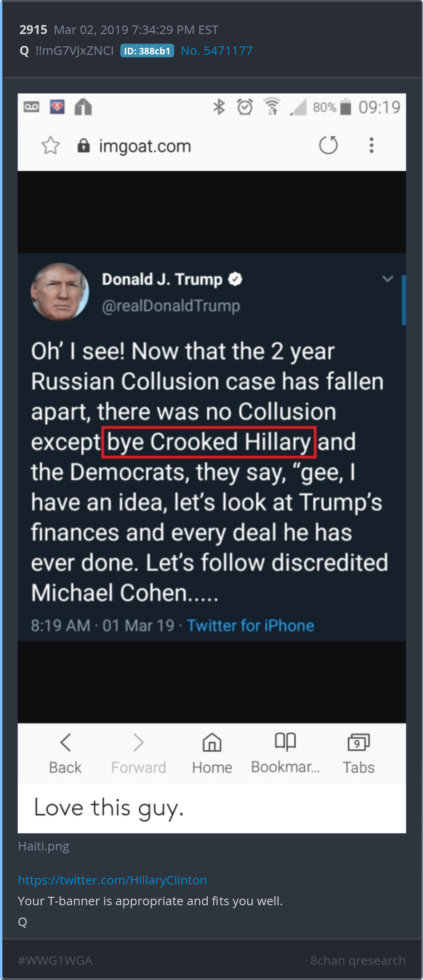Screen dimensions: 423x980
Task: Open the HillaryClinton Twitter link
Action: (x=112, y=880)
